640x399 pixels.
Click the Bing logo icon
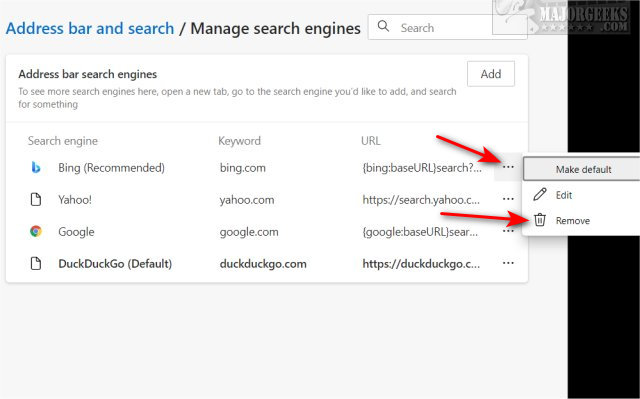[x=36, y=167]
